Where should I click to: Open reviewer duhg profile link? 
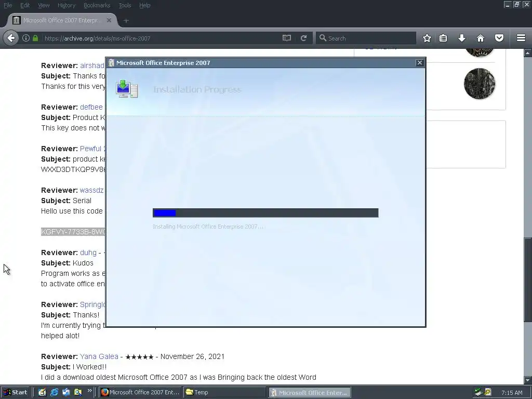click(x=88, y=253)
